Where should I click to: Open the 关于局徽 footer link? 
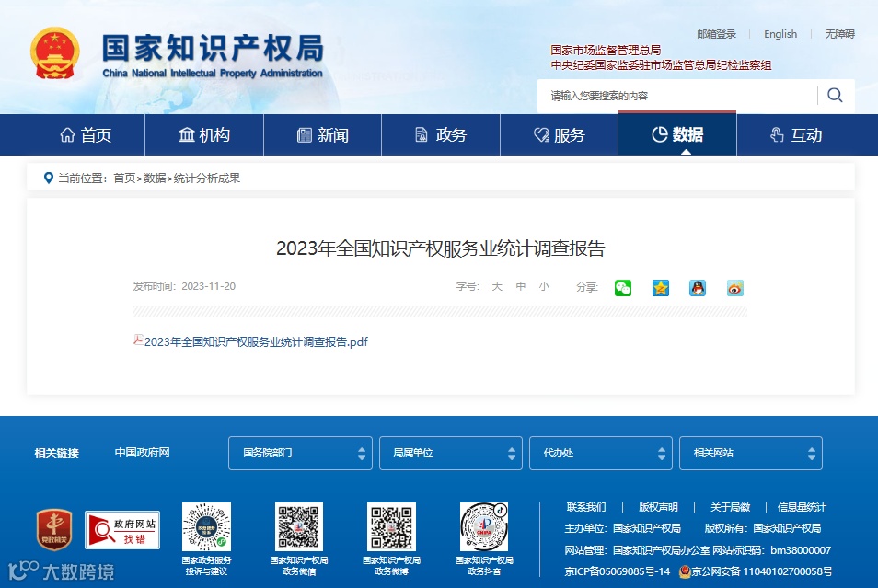click(730, 507)
